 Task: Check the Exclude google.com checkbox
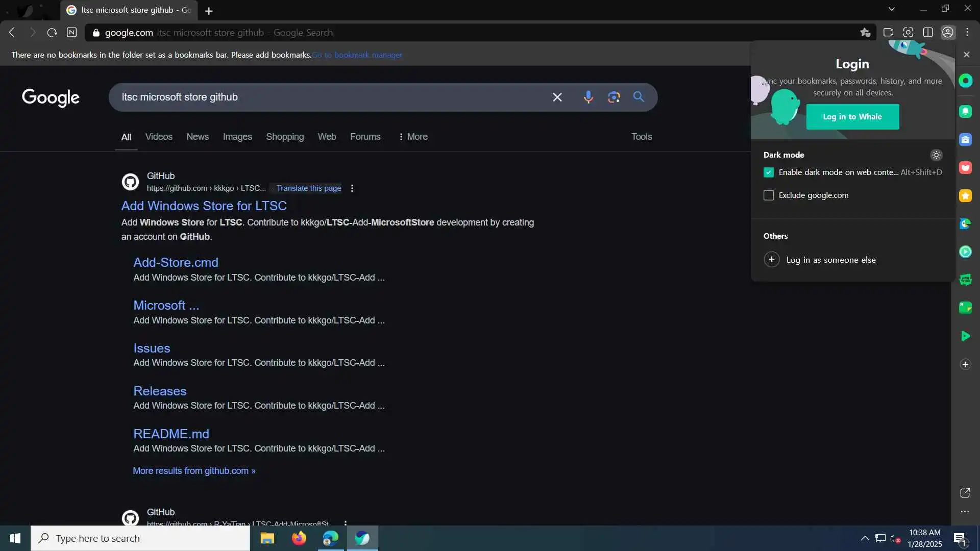[x=769, y=195]
